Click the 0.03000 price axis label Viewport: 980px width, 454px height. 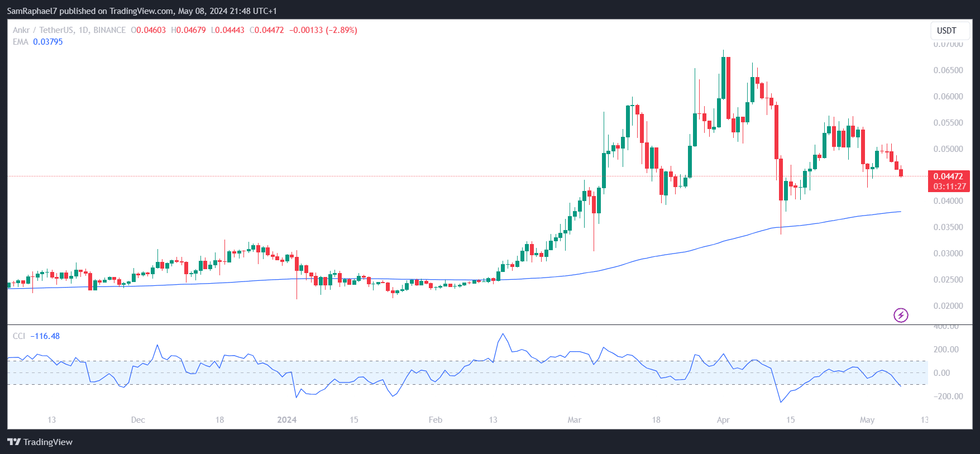[x=948, y=254]
